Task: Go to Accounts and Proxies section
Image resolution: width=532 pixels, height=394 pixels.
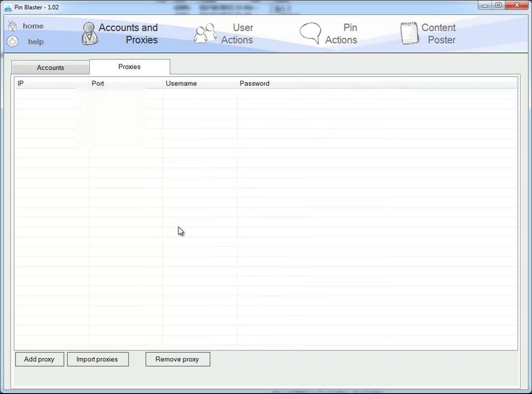Action: click(x=128, y=34)
